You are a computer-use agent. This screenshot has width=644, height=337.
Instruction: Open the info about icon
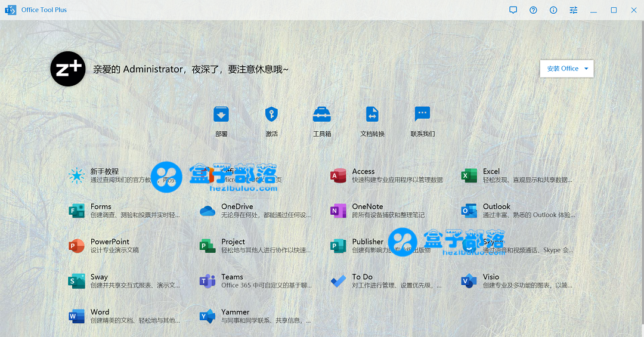pyautogui.click(x=553, y=10)
